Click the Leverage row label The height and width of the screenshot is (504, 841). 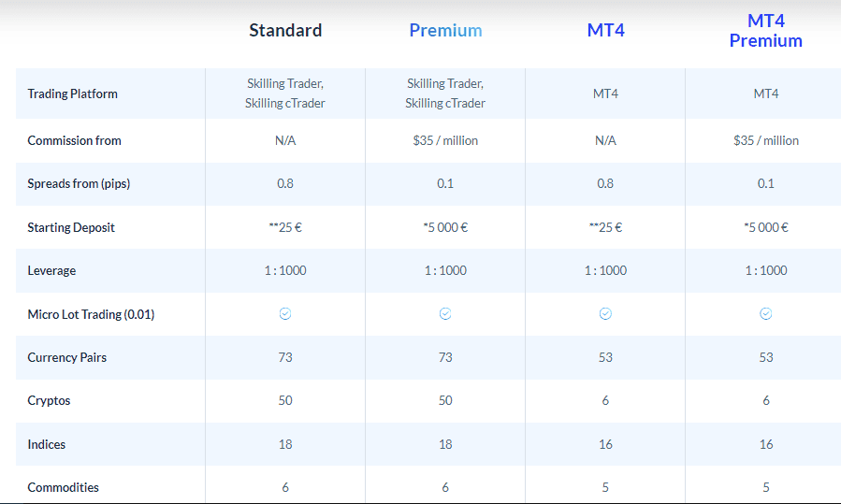click(51, 271)
